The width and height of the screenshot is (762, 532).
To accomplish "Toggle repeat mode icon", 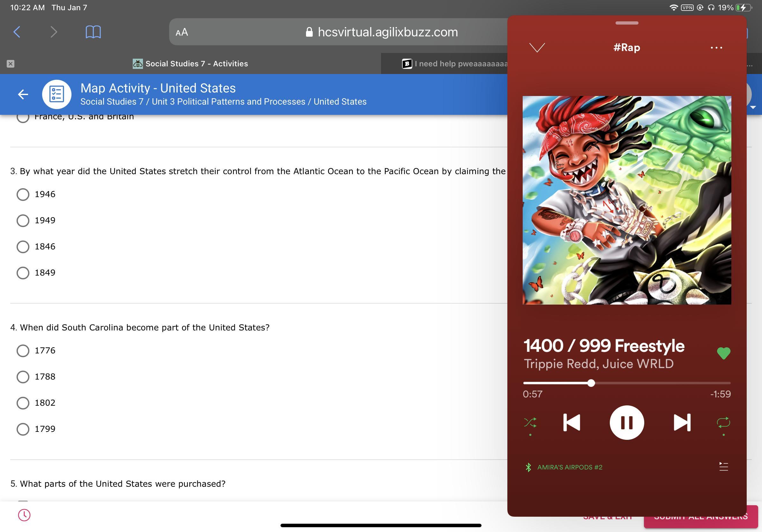I will [x=723, y=422].
